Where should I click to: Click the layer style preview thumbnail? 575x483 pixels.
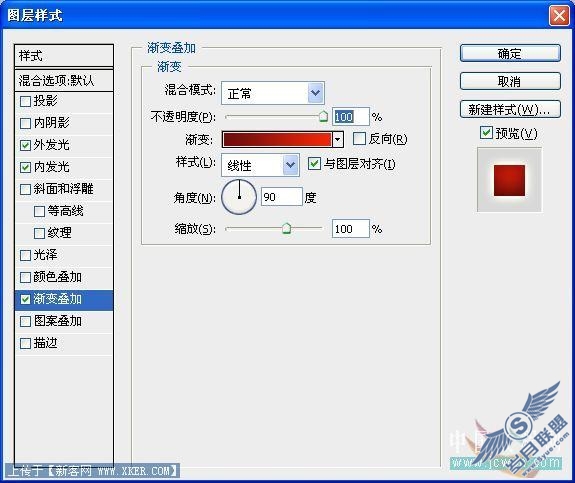(509, 180)
